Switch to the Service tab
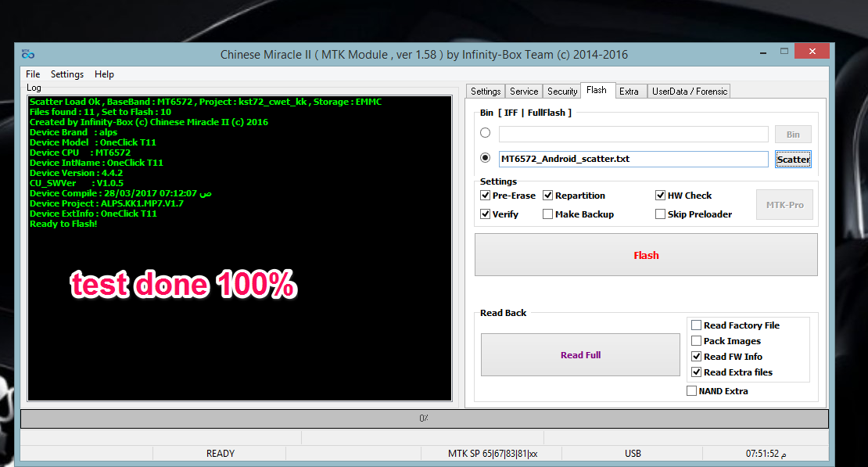Viewport: 868px width, 467px height. point(524,92)
